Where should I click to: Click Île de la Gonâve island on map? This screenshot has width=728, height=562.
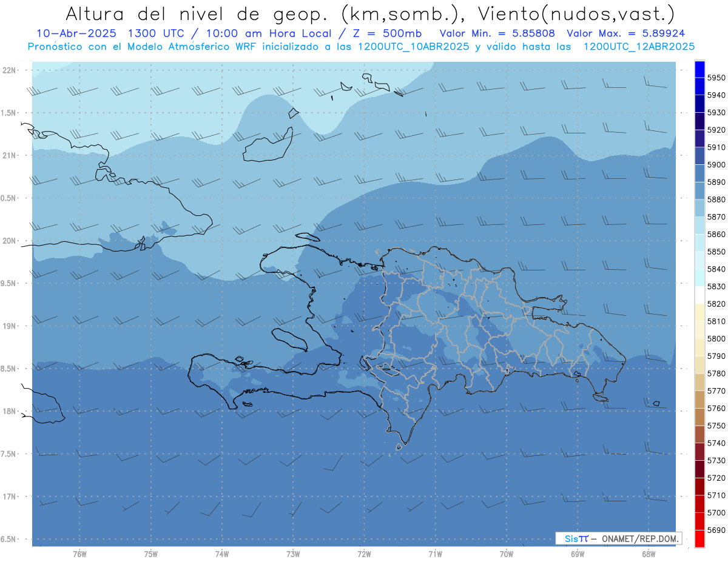coord(290,340)
